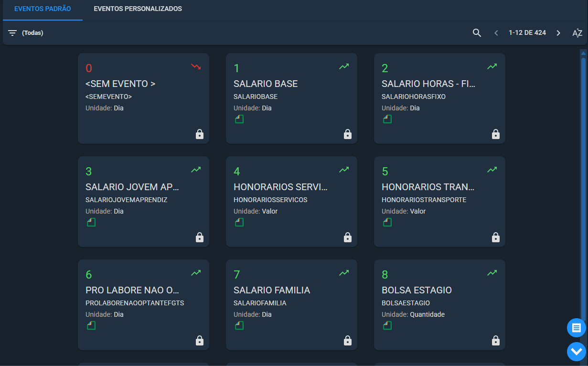Viewport: 588px width, 366px height.
Task: Click the SALARIOFAMILIA code text
Action: click(260, 303)
